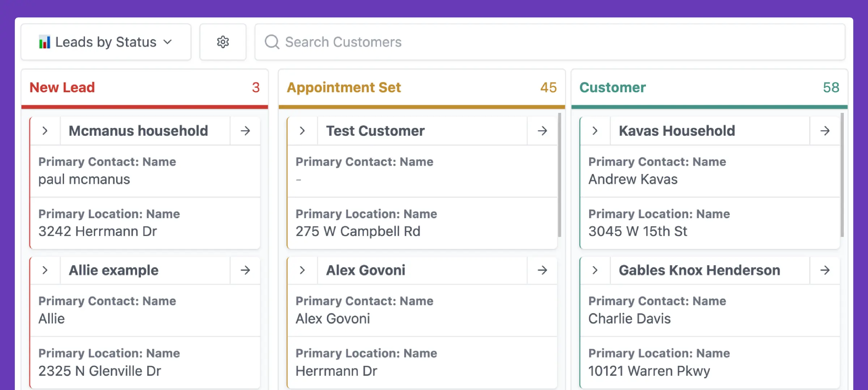
Task: Click the 45 count on Appointment Set
Action: 548,87
